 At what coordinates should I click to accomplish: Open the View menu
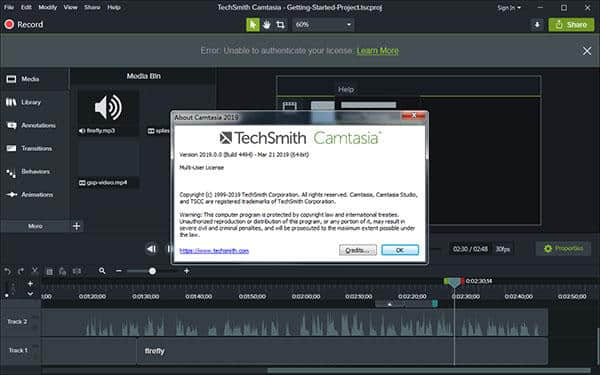coord(70,7)
